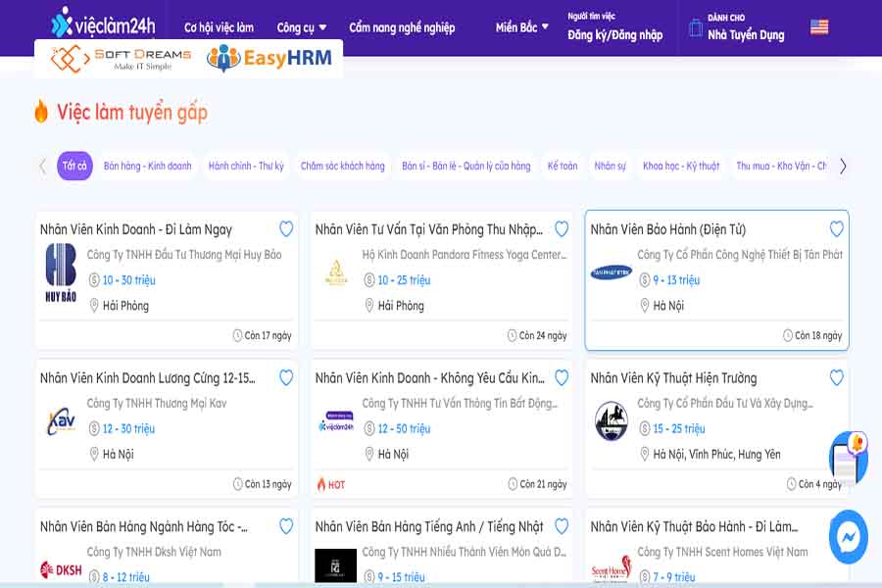Click the Pandora Fitness Yoga Center logo
Image resolution: width=882 pixels, height=588 pixels.
pyautogui.click(x=336, y=272)
